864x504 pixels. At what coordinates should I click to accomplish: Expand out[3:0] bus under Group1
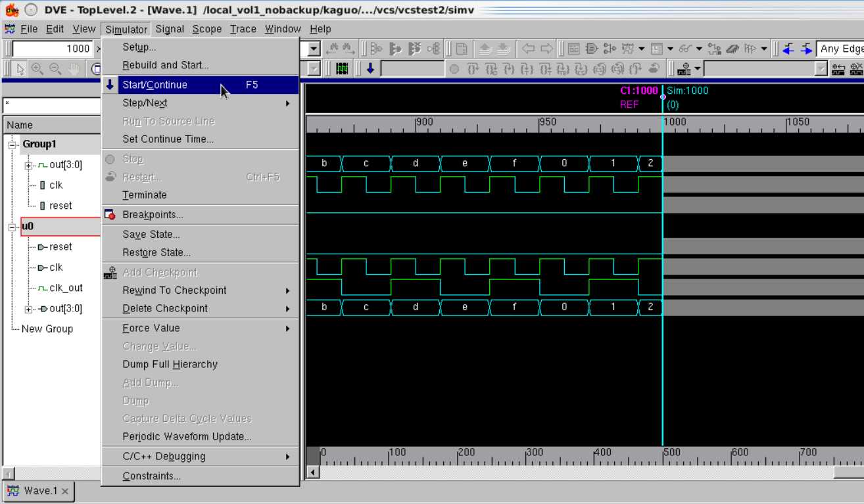click(x=28, y=165)
